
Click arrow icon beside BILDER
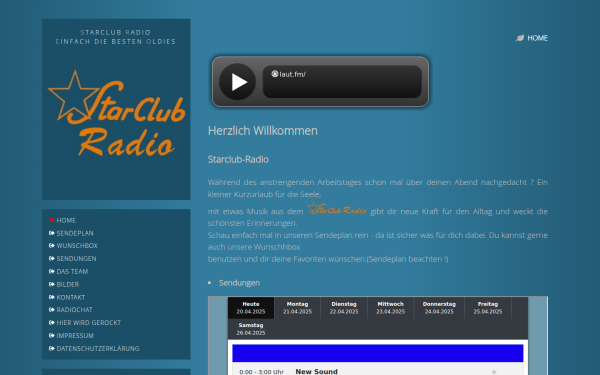click(52, 284)
